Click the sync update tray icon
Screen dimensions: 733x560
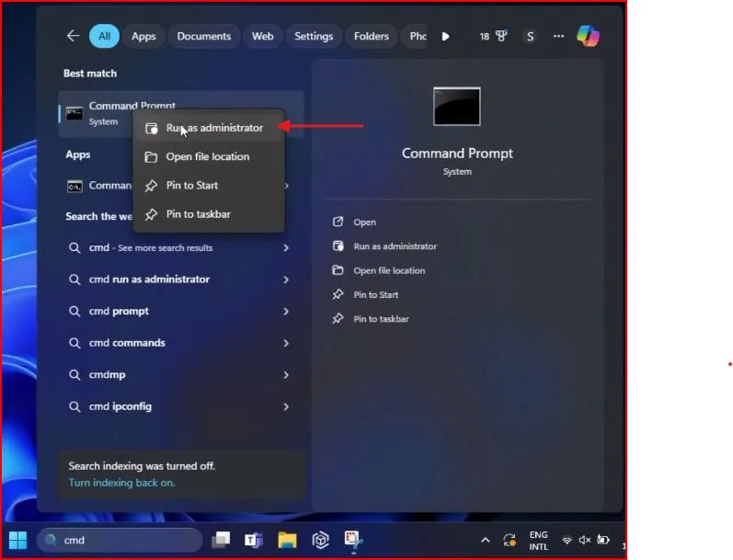pos(510,541)
